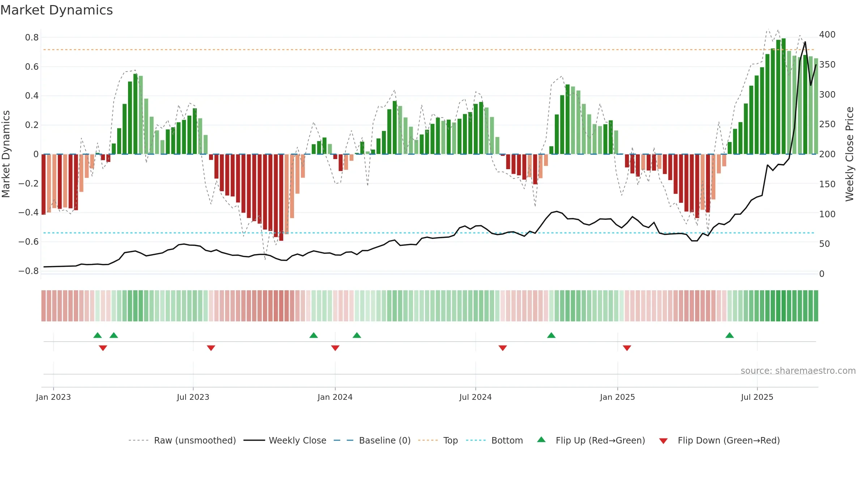Click the Flip Down marker at Jan 2024
This screenshot has width=868, height=488.
point(335,348)
